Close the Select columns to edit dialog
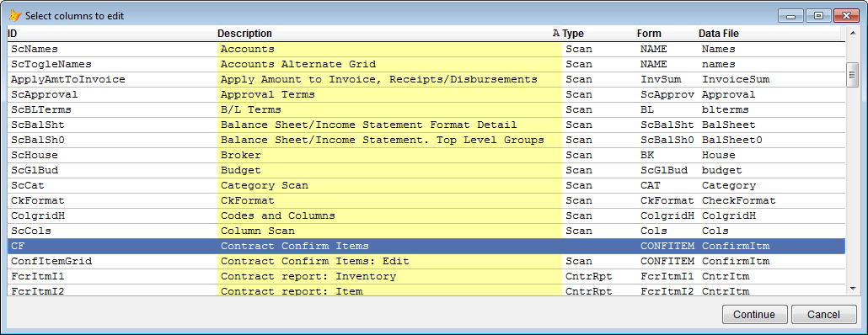868x335 pixels. tap(846, 16)
